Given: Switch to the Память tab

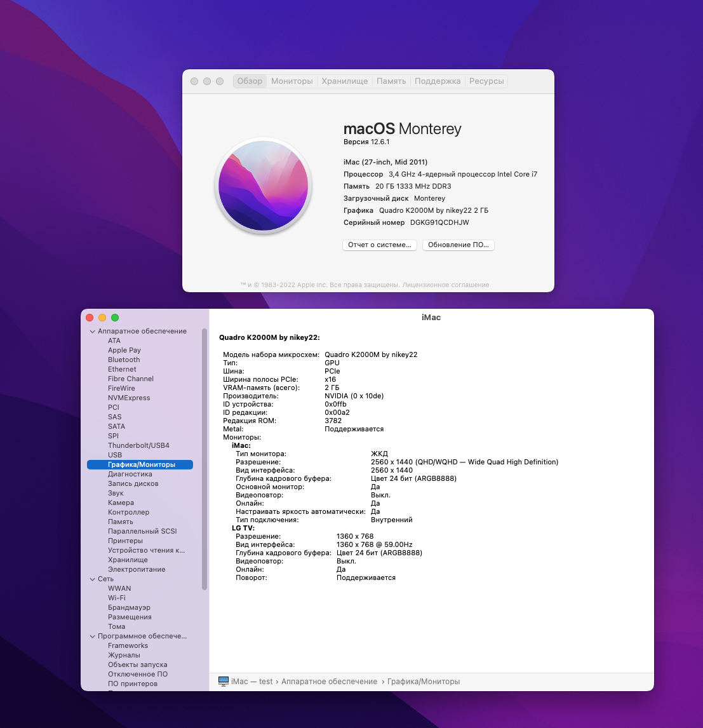Looking at the screenshot, I should (x=391, y=81).
